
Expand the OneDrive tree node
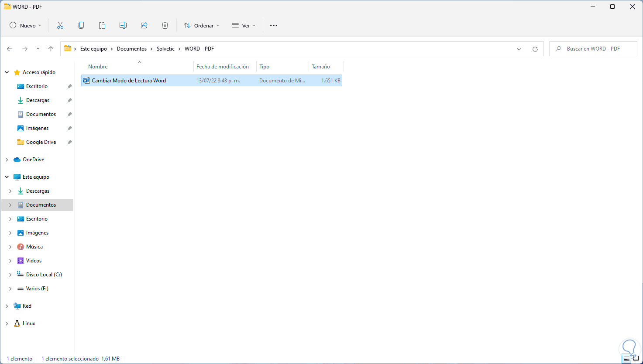(x=7, y=160)
